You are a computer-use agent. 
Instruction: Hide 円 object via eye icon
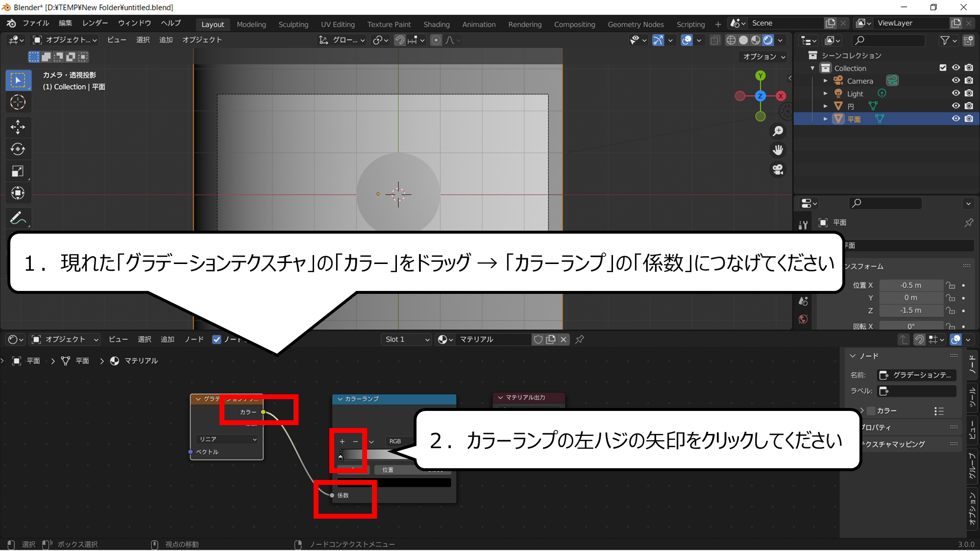pyautogui.click(x=956, y=106)
